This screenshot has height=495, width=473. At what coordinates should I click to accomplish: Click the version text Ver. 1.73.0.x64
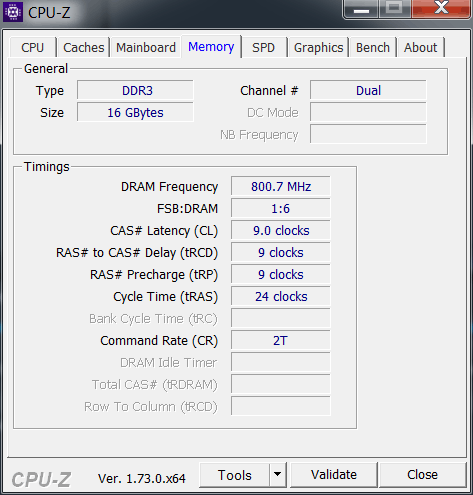pos(142,479)
